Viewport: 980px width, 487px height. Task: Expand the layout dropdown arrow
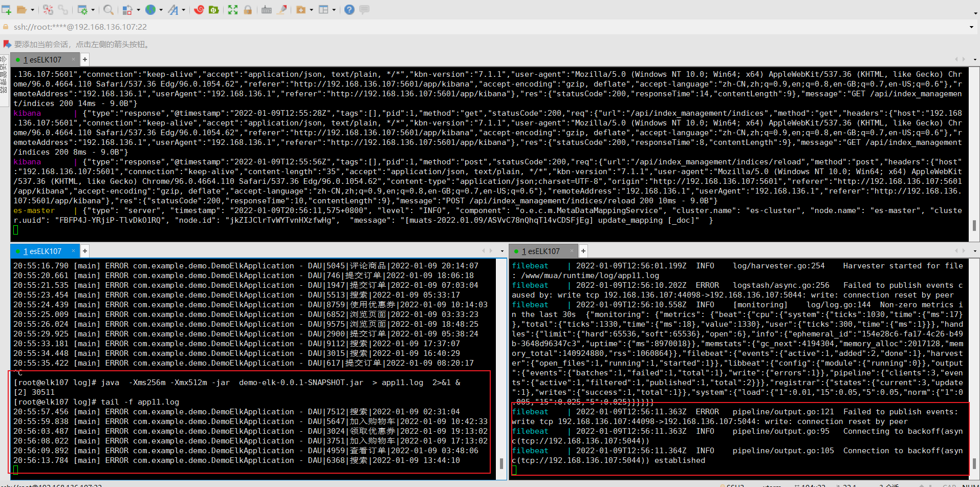click(335, 10)
